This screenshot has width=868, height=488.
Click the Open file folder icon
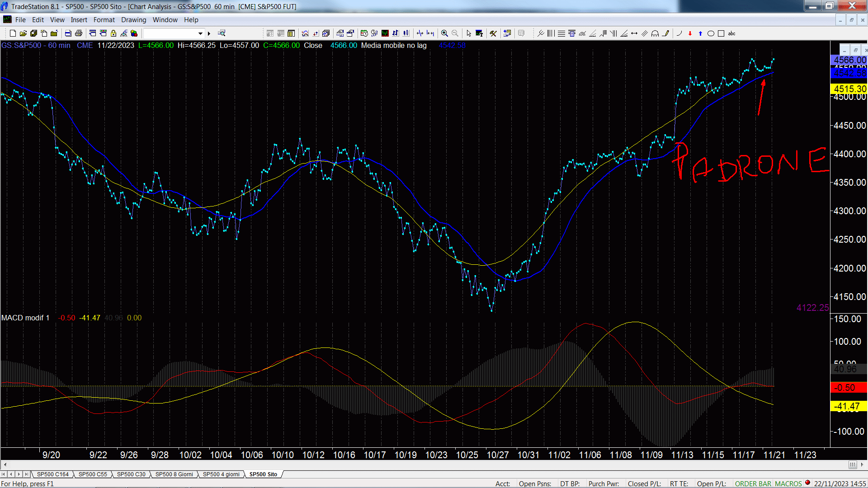[x=23, y=33]
